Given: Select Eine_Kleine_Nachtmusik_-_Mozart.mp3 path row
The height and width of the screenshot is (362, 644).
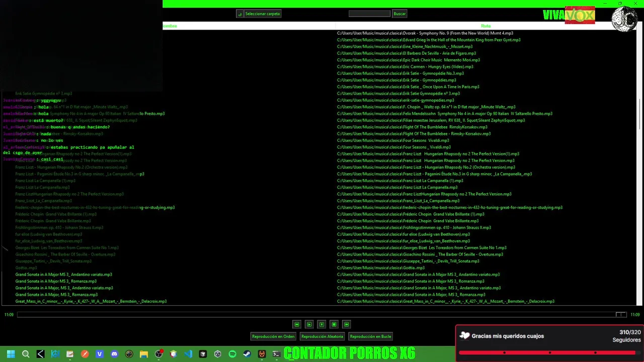Looking at the screenshot, I should (x=405, y=46).
